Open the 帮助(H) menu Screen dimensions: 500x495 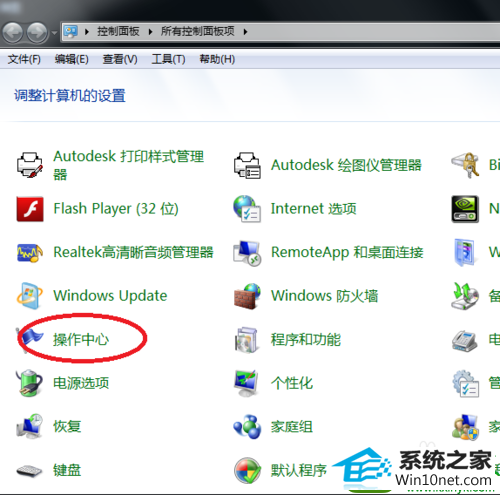coord(217,59)
